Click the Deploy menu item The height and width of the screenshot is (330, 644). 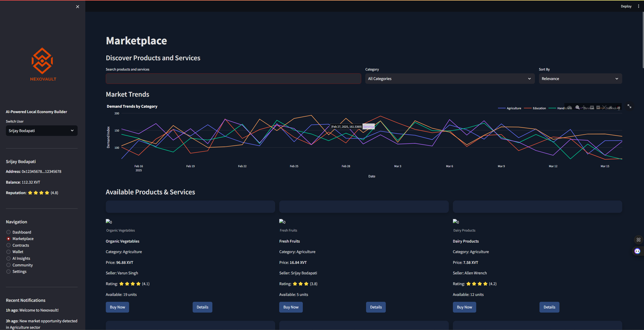coord(626,6)
